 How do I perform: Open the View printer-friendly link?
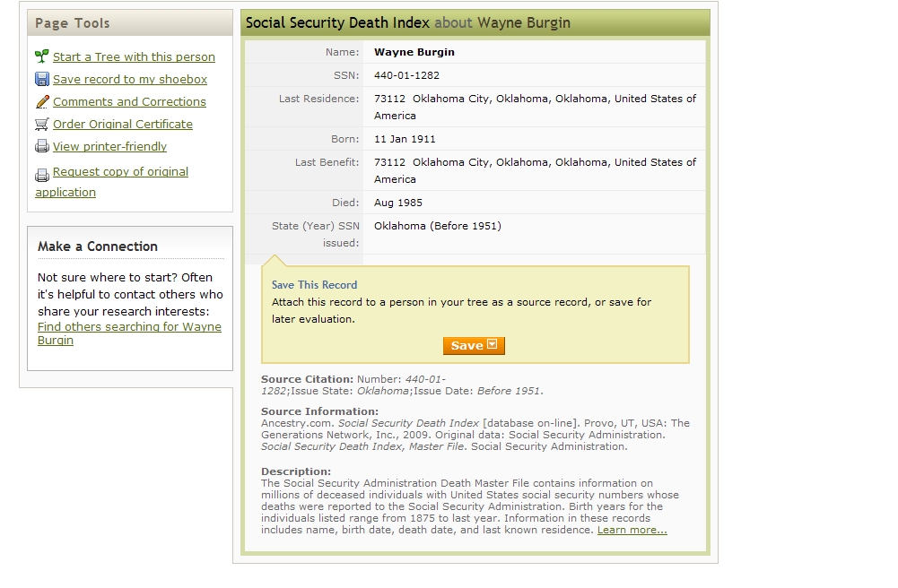[x=109, y=146]
